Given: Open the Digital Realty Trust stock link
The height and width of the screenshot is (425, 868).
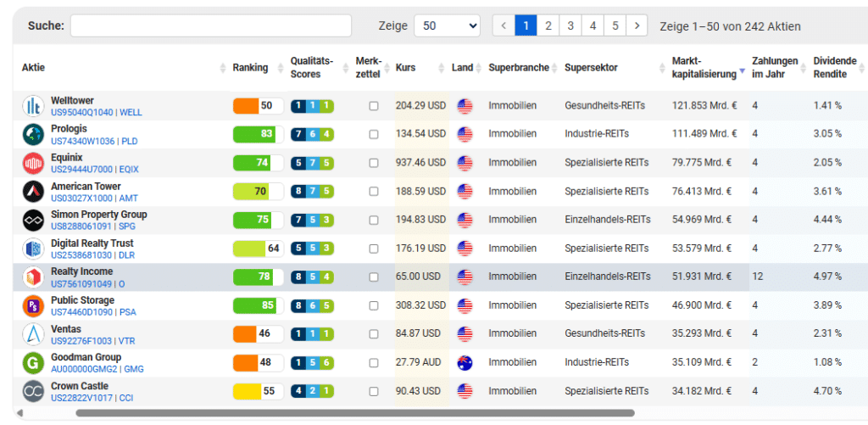Looking at the screenshot, I should point(92,243).
